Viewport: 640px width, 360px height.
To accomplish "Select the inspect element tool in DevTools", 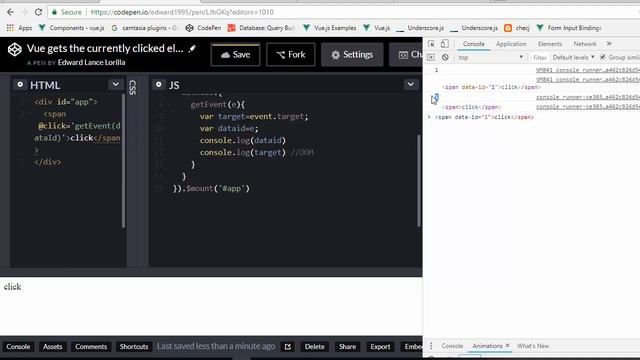I will click(431, 44).
